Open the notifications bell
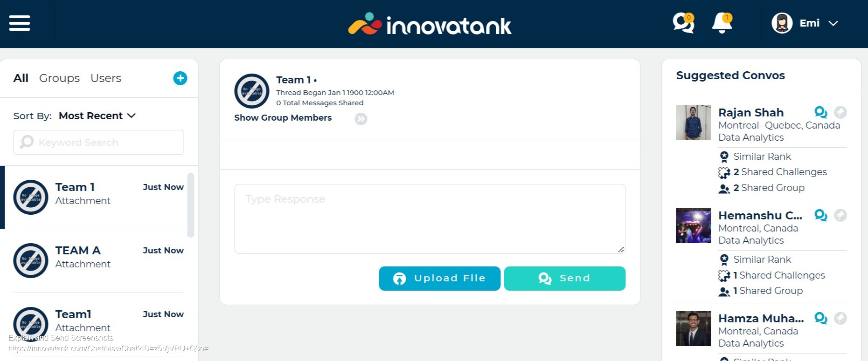The height and width of the screenshot is (361, 868). [x=722, y=23]
